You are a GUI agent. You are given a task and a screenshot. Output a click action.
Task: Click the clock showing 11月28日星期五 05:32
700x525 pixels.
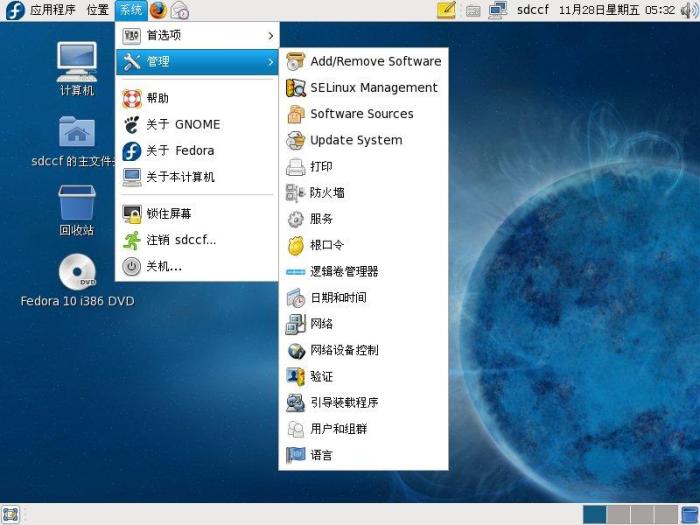tap(617, 10)
